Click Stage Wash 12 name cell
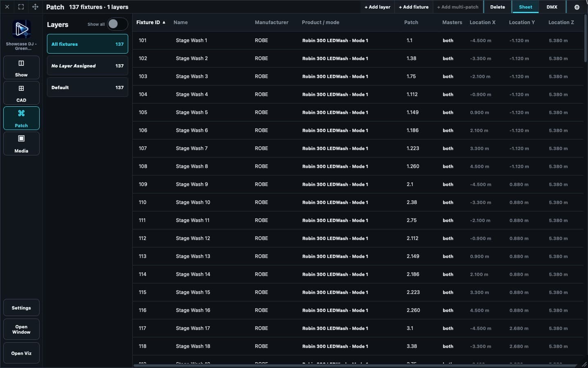 coord(193,238)
